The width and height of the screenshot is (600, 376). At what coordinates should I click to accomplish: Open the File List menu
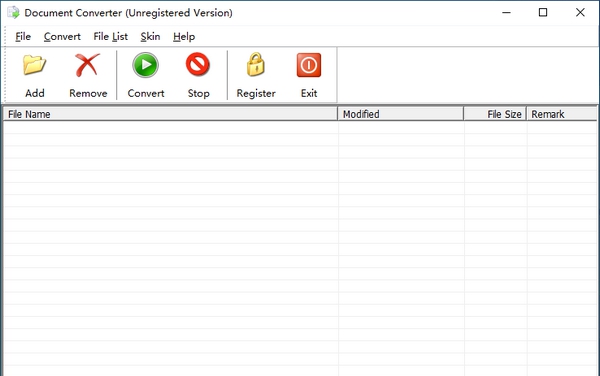coord(110,37)
